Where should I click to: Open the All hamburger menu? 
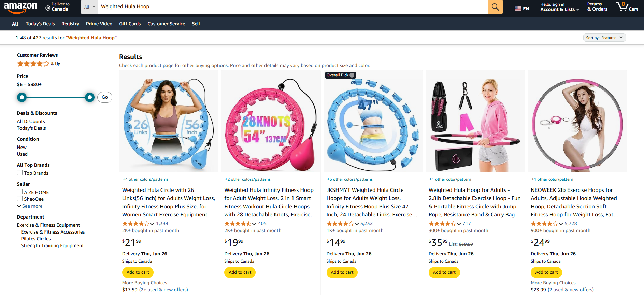click(11, 24)
